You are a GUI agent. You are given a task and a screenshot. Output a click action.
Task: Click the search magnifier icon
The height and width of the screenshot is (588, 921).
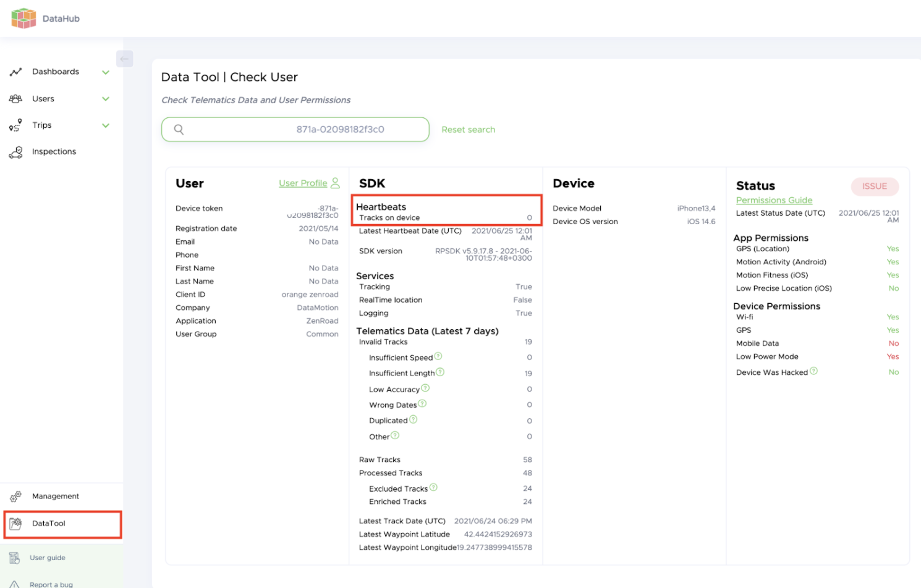(x=179, y=130)
